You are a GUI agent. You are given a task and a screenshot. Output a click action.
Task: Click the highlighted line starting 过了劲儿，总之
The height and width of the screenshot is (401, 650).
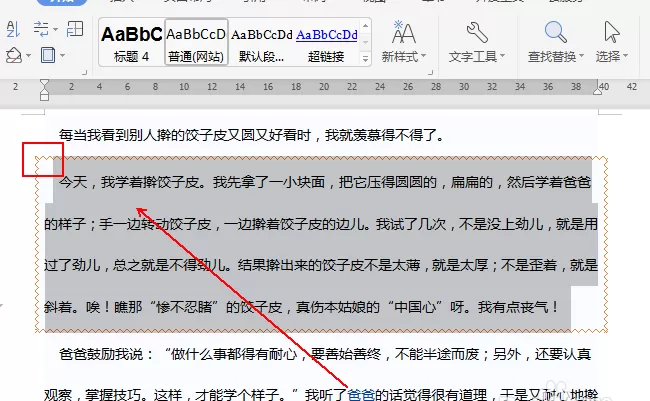tap(321, 265)
